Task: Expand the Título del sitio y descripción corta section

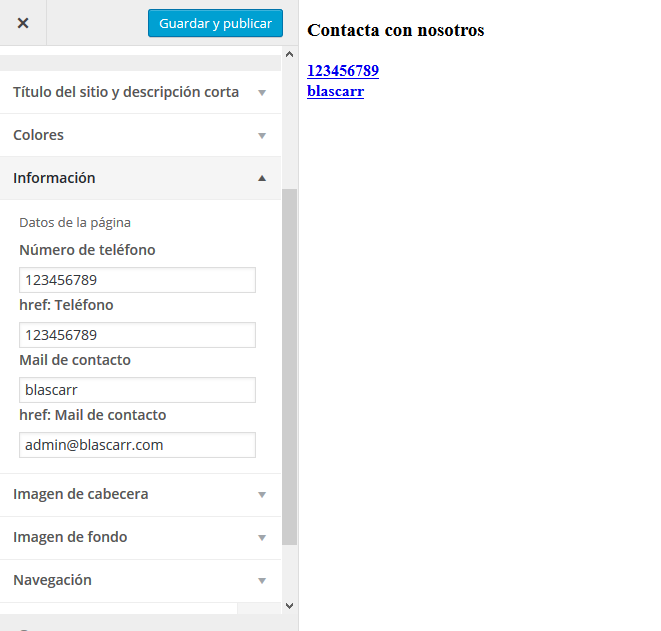Action: pyautogui.click(x=140, y=92)
